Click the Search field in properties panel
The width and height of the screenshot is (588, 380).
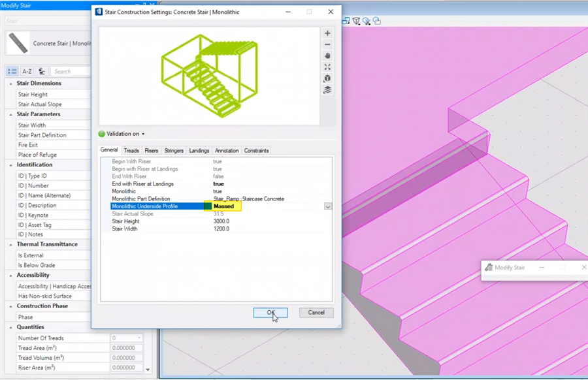coord(71,71)
